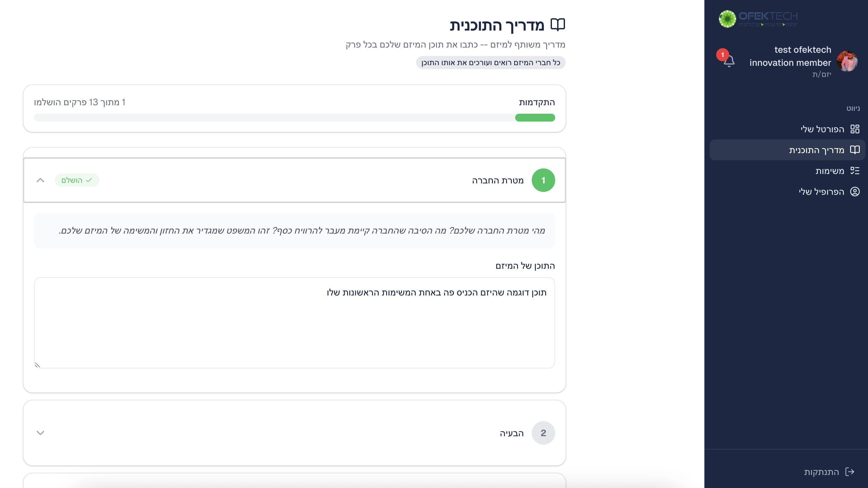868x488 pixels.
Task: Click the green chapter 1 number badge
Action: tap(543, 180)
